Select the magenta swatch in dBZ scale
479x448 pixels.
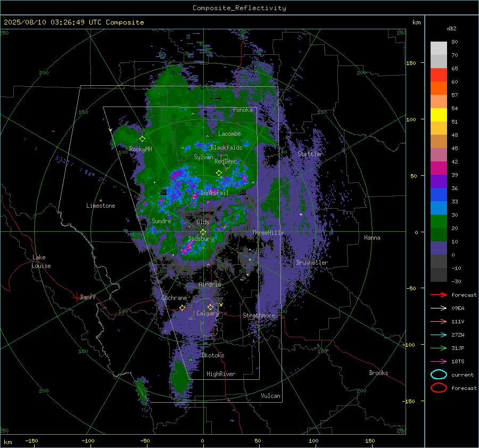pos(439,168)
